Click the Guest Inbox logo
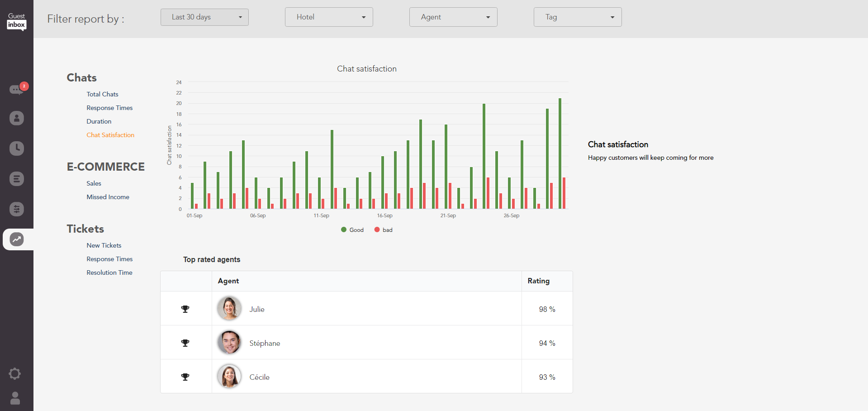The image size is (868, 411). click(17, 21)
